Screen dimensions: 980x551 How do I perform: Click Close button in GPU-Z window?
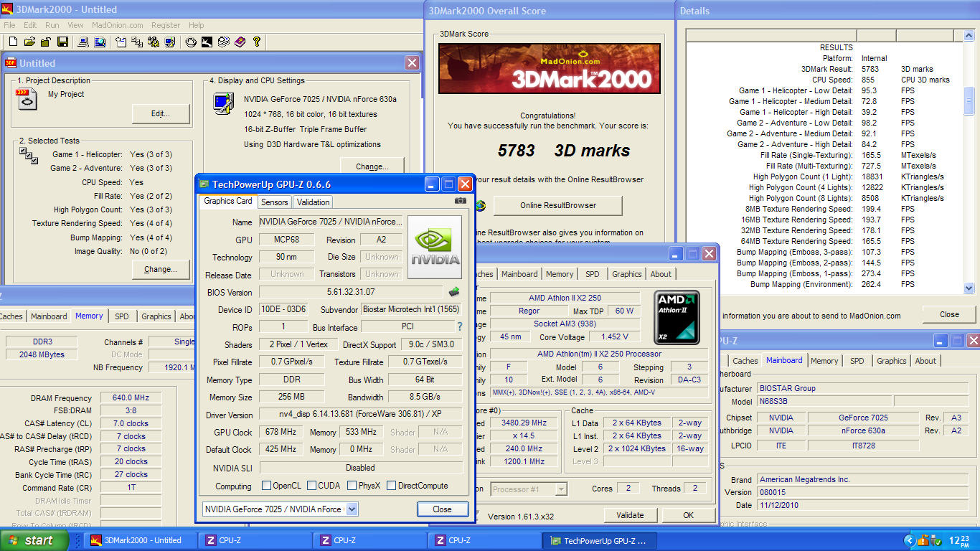[x=442, y=509]
